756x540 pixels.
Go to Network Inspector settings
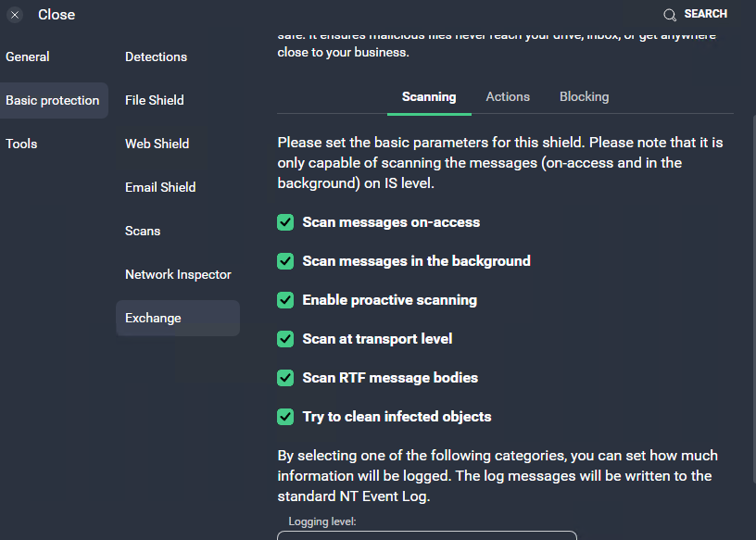(178, 274)
